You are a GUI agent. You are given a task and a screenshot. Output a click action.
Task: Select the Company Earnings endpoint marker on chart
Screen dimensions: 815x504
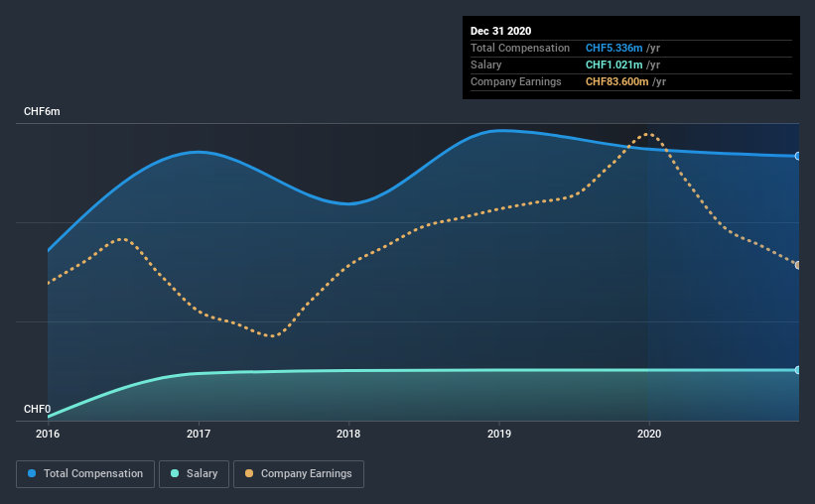click(798, 265)
